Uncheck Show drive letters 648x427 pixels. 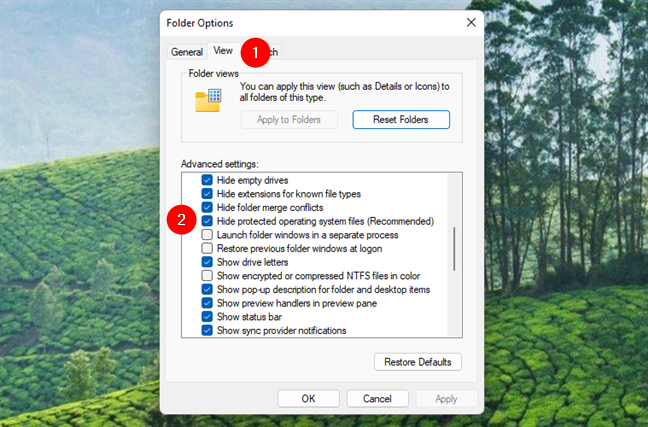(207, 262)
